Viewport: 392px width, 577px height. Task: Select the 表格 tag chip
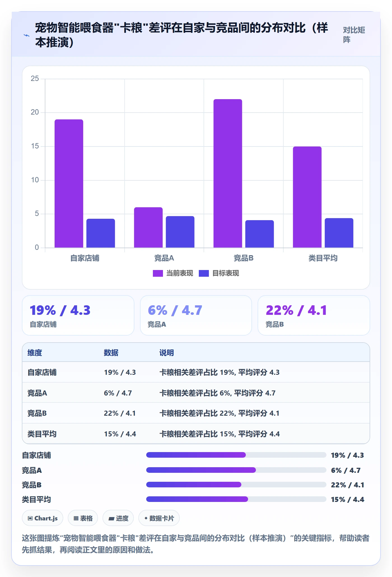click(83, 518)
